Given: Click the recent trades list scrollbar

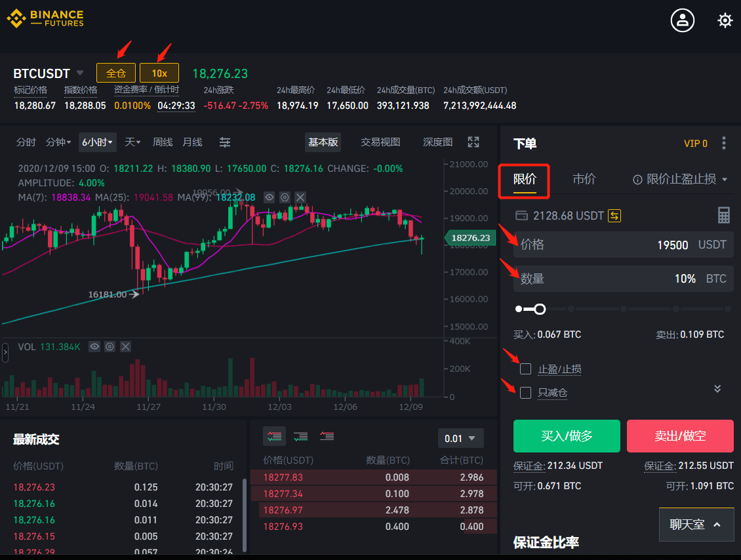Looking at the screenshot, I should [x=245, y=515].
